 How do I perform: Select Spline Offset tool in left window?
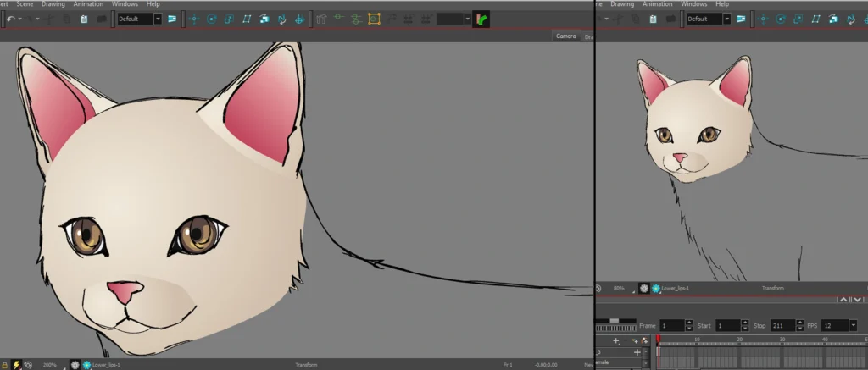(x=281, y=19)
